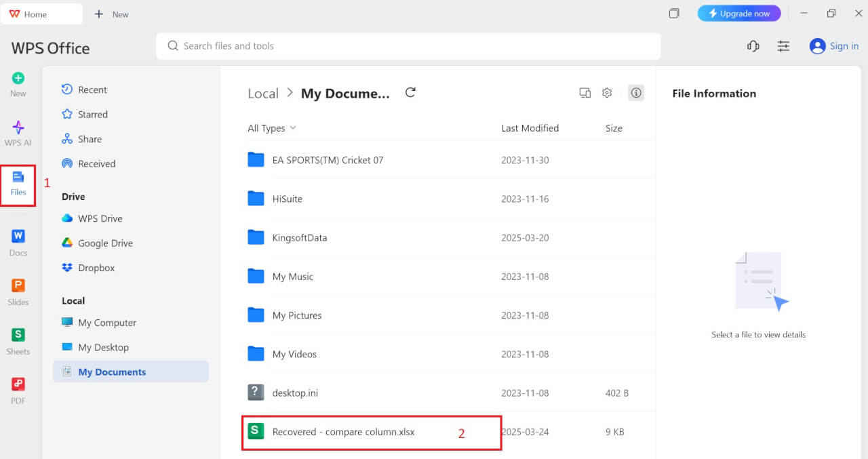
Task: Click Local in breadcrumb path
Action: pos(263,94)
